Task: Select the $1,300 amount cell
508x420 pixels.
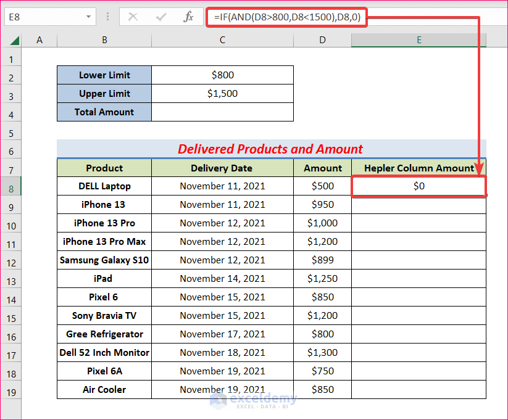Action: (322, 352)
